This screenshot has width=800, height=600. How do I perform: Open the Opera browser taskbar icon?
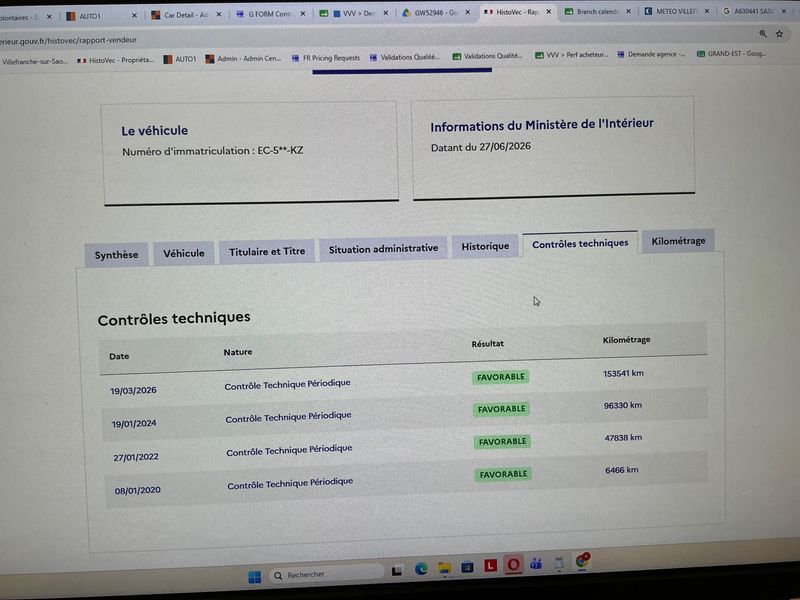(x=513, y=564)
